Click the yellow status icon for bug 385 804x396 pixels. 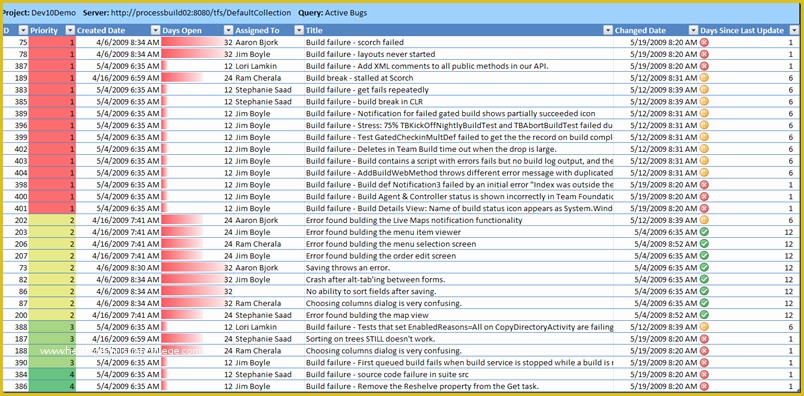705,102
